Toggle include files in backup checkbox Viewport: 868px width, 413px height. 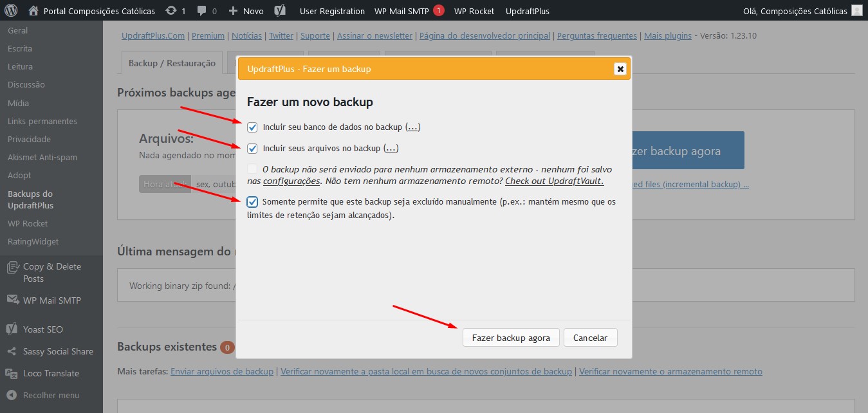(x=252, y=149)
